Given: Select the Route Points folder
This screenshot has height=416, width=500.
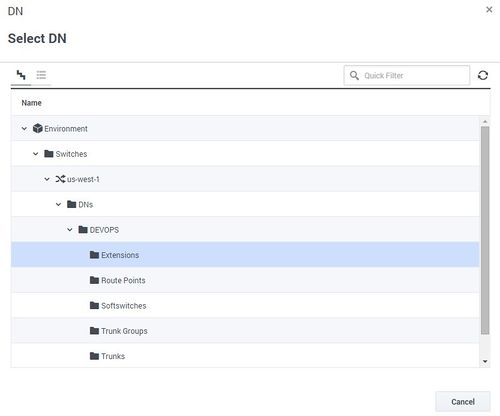Looking at the screenshot, I should coord(245,280).
